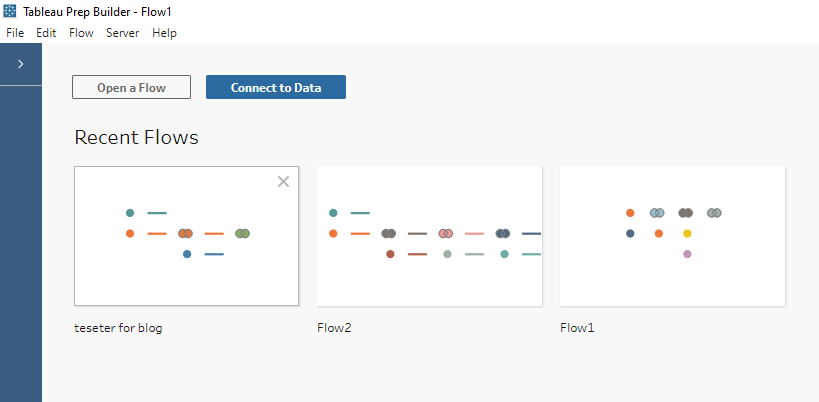Open the Server menu
The width and height of the screenshot is (819, 402).
click(123, 33)
